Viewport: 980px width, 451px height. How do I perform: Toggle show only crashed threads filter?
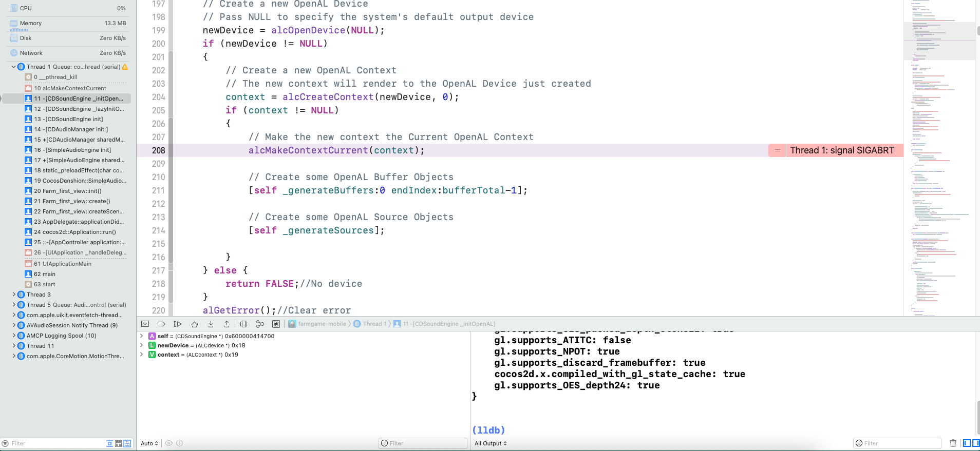tap(109, 443)
